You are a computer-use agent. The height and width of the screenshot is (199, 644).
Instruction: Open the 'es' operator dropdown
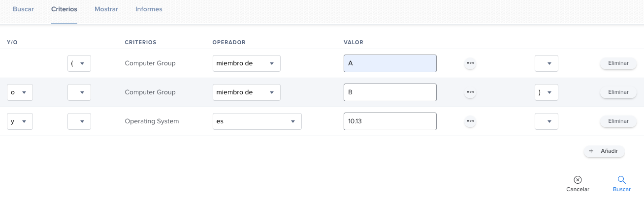pyautogui.click(x=257, y=121)
